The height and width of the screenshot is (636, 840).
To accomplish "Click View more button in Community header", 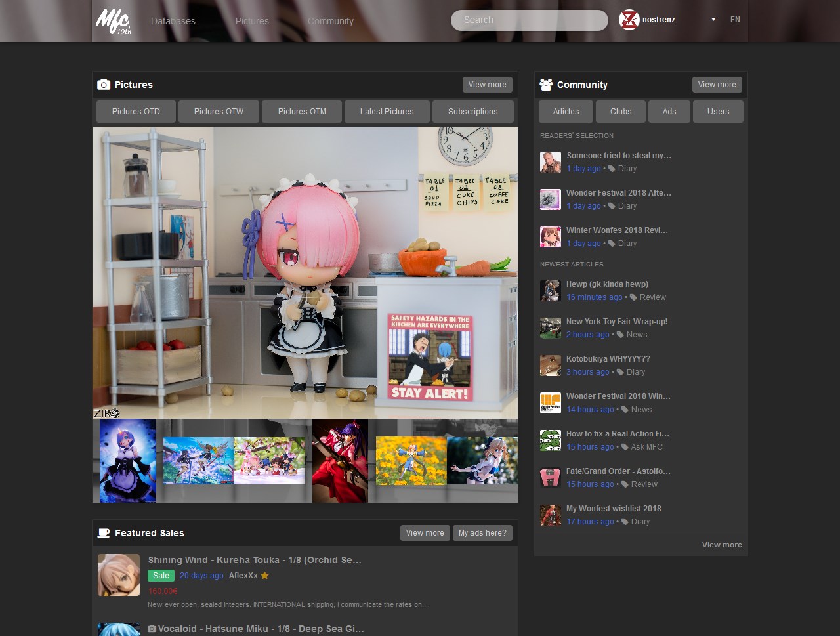I will 717,85.
